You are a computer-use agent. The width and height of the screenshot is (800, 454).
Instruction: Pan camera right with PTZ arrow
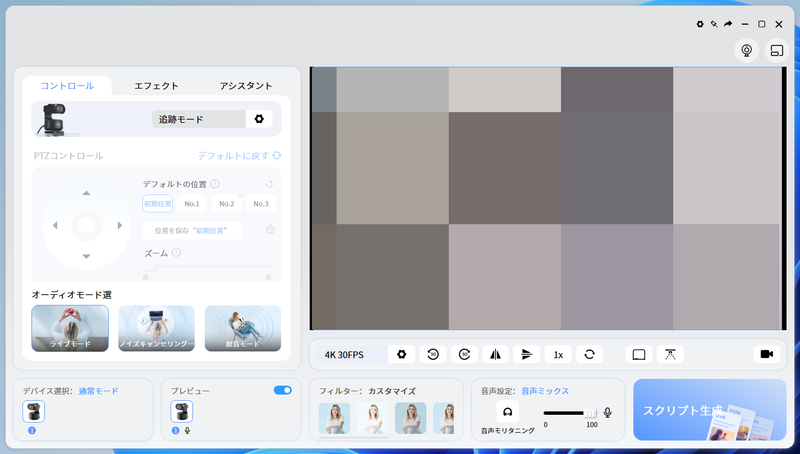tap(119, 225)
